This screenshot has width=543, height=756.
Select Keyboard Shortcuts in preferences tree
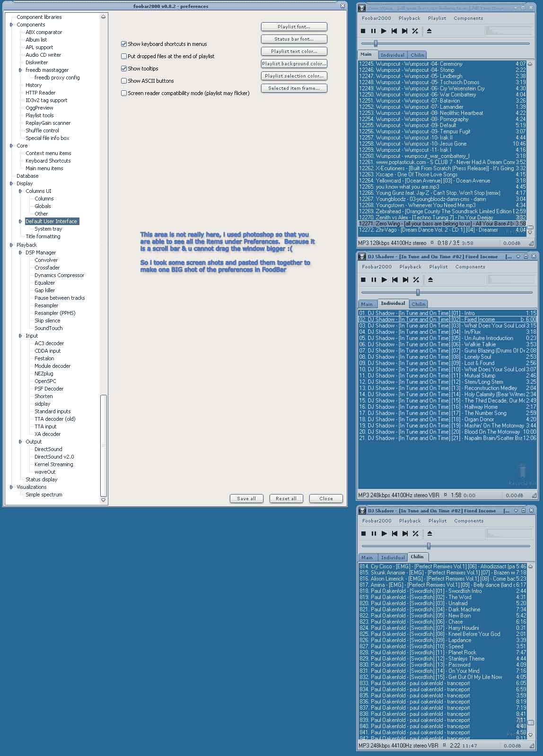(48, 161)
